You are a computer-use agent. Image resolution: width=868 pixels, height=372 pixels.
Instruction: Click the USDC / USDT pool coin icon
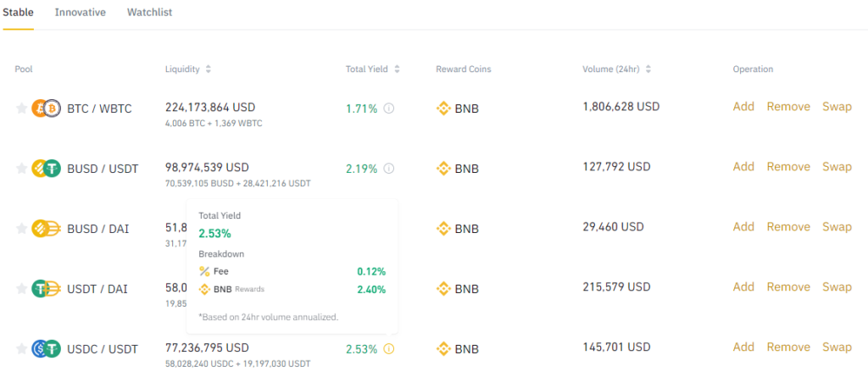click(44, 348)
